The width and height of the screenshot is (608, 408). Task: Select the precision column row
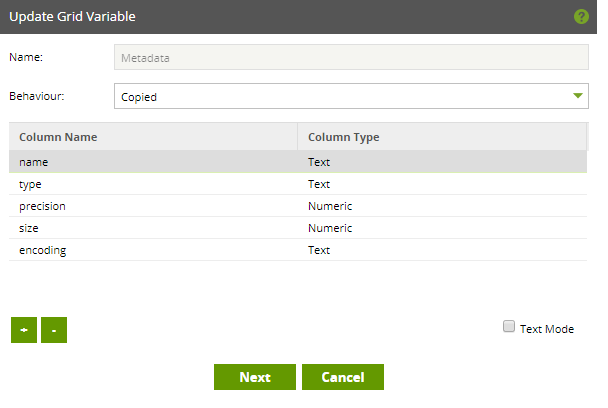[298, 206]
